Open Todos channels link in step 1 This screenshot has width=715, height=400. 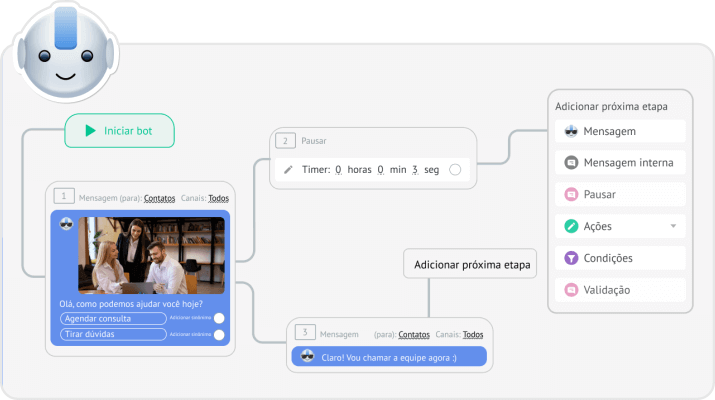coord(218,198)
